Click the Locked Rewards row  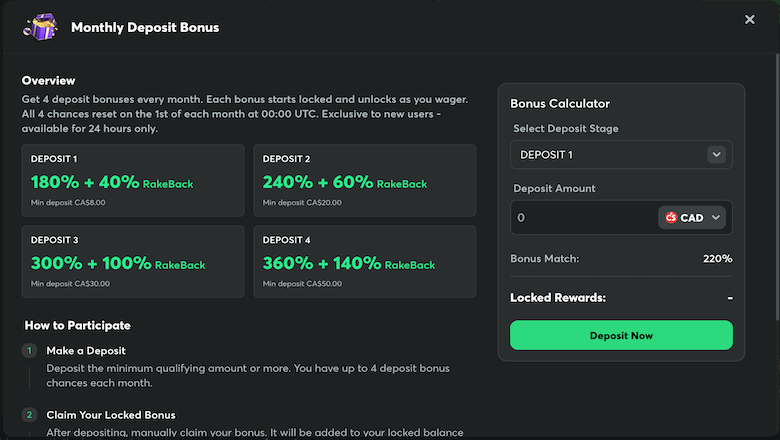(621, 297)
